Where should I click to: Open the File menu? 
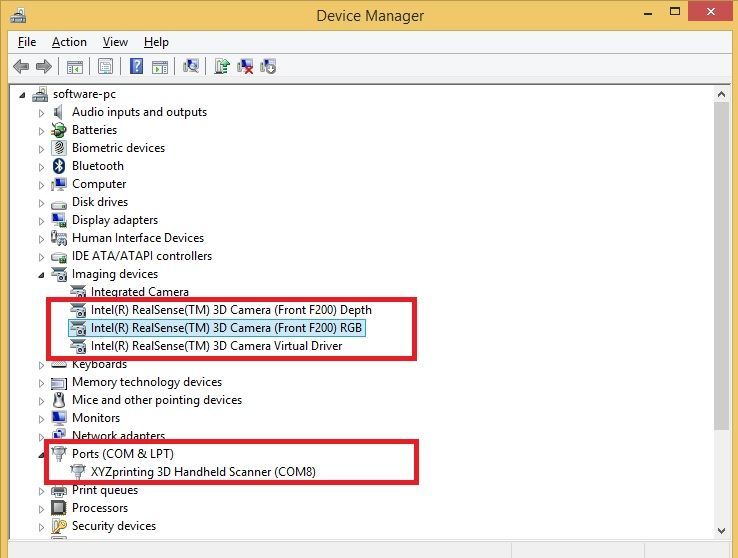pyautogui.click(x=27, y=42)
